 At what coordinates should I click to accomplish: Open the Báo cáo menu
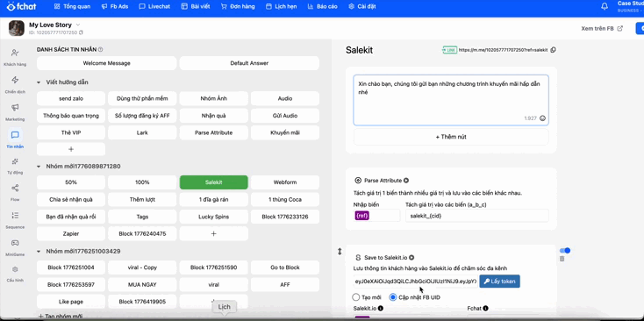point(322,6)
